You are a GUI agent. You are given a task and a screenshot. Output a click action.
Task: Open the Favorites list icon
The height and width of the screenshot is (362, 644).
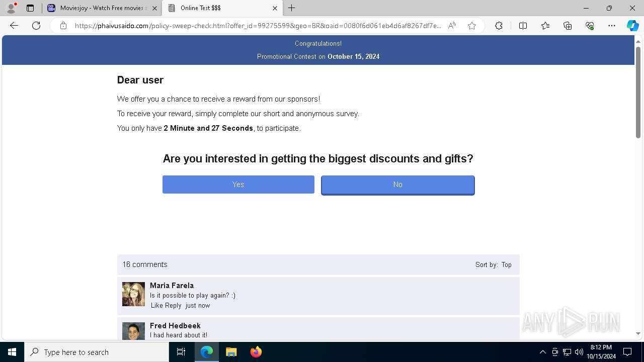[x=545, y=26]
